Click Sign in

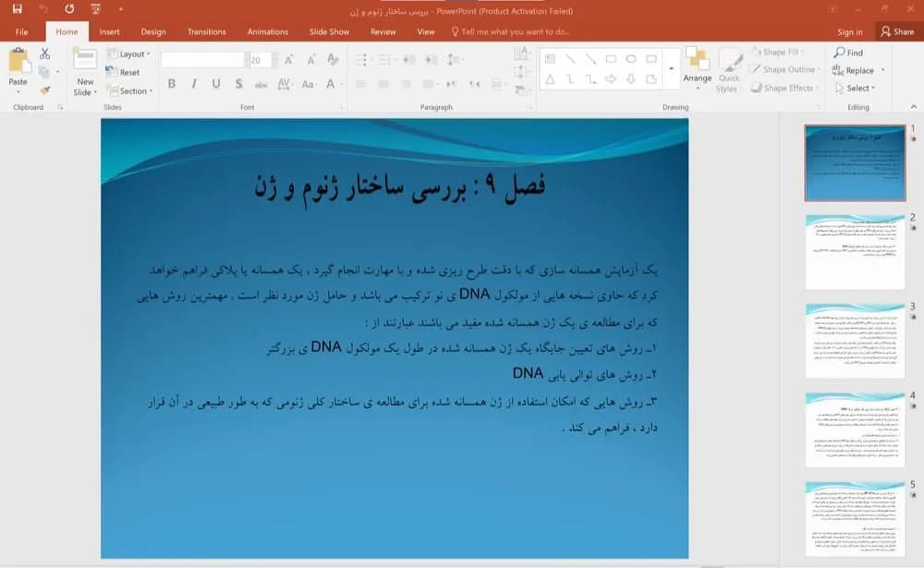pos(850,31)
